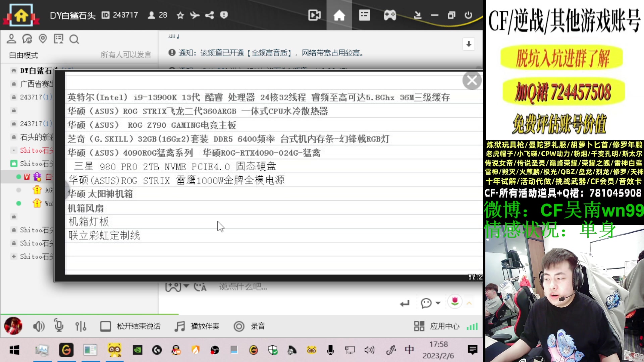Click the location pin icon
This screenshot has width=644, height=362.
[43, 39]
